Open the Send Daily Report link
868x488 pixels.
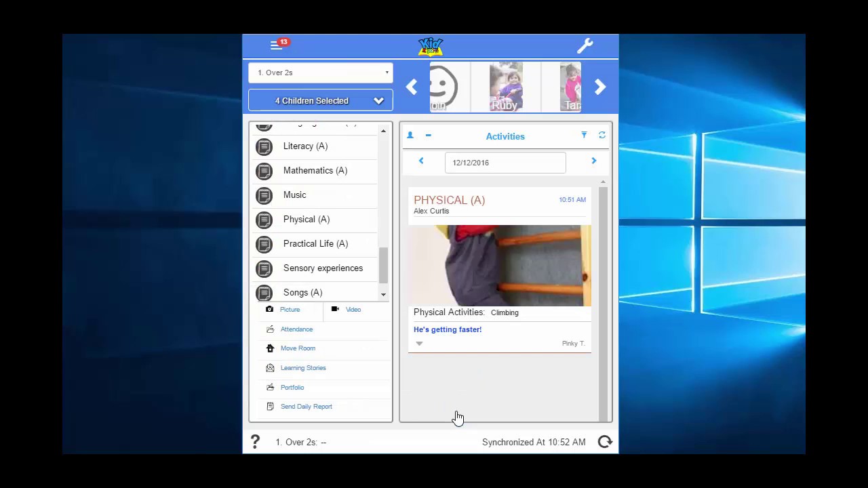click(x=307, y=407)
